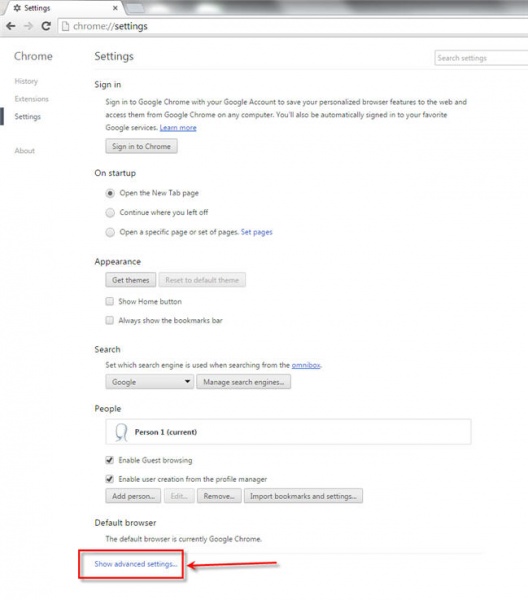Click the forward navigation arrow

(x=28, y=26)
